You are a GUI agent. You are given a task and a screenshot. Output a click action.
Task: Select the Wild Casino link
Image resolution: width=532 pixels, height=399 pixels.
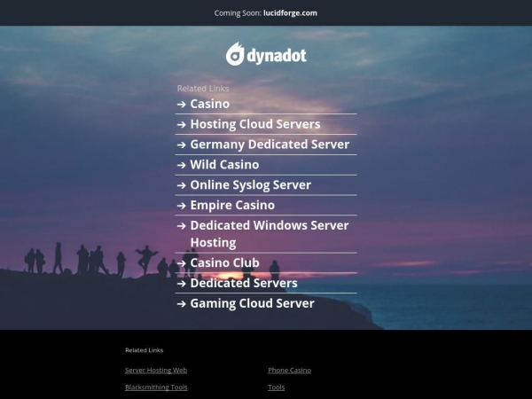[224, 165]
